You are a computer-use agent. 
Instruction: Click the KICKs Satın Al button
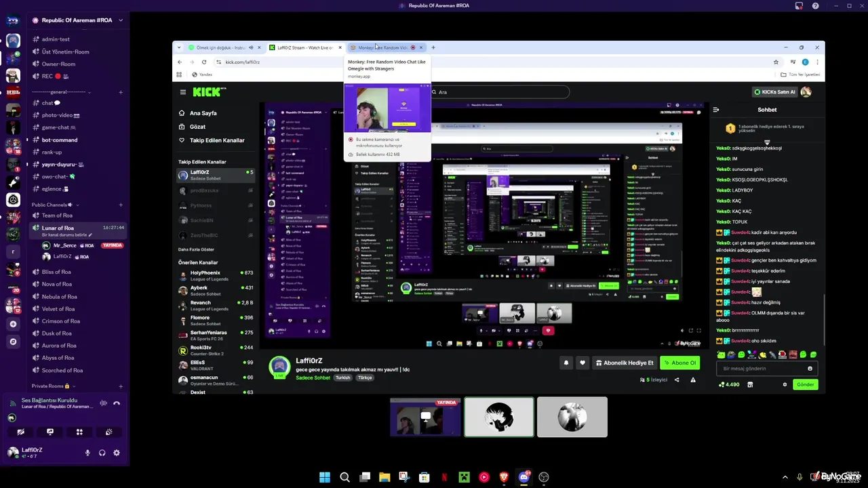click(x=774, y=92)
